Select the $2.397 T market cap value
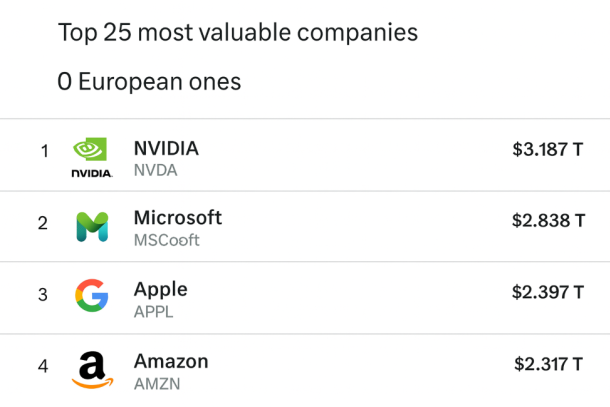Image resolution: width=610 pixels, height=407 pixels. [x=548, y=292]
